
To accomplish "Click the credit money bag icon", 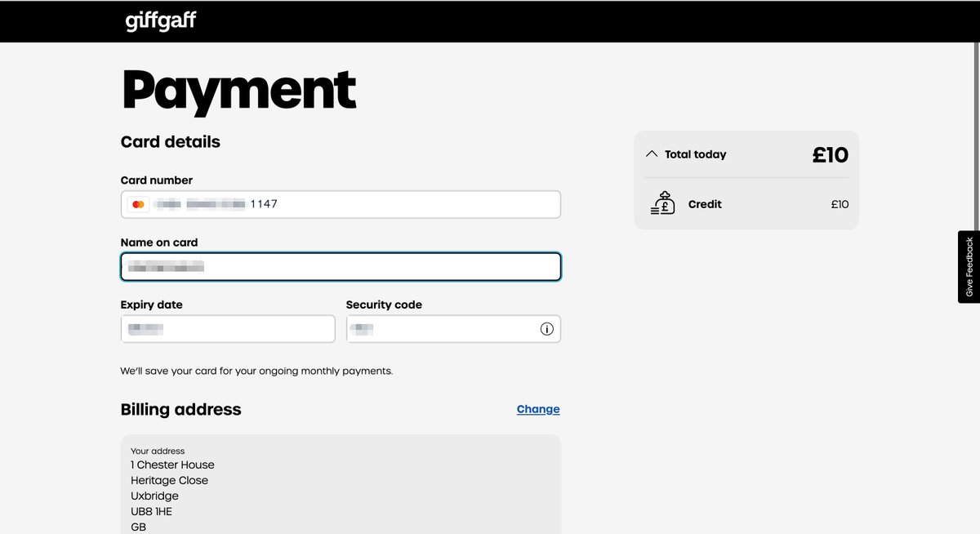I will [x=663, y=203].
